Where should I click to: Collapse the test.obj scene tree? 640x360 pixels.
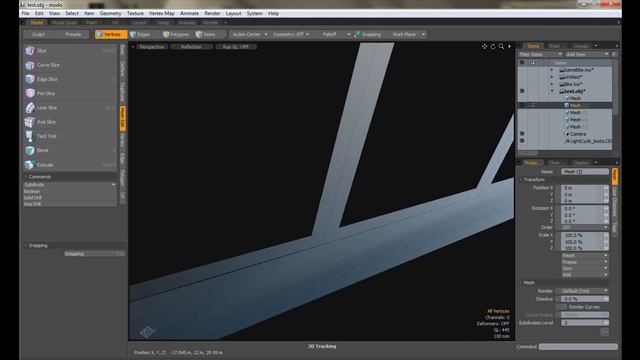click(x=552, y=91)
